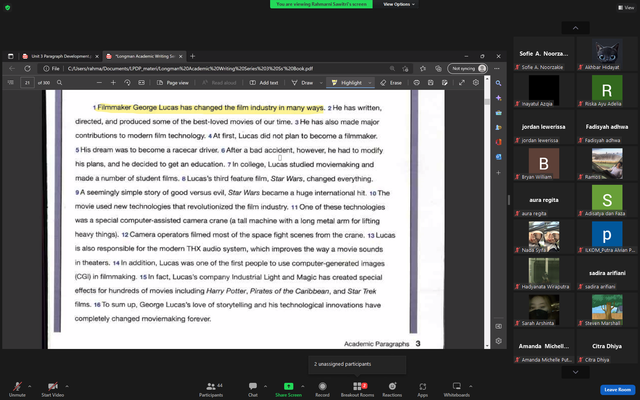Screen dimensions: 640x400
Task: Search the PDF with the find icon
Action: coord(60,82)
